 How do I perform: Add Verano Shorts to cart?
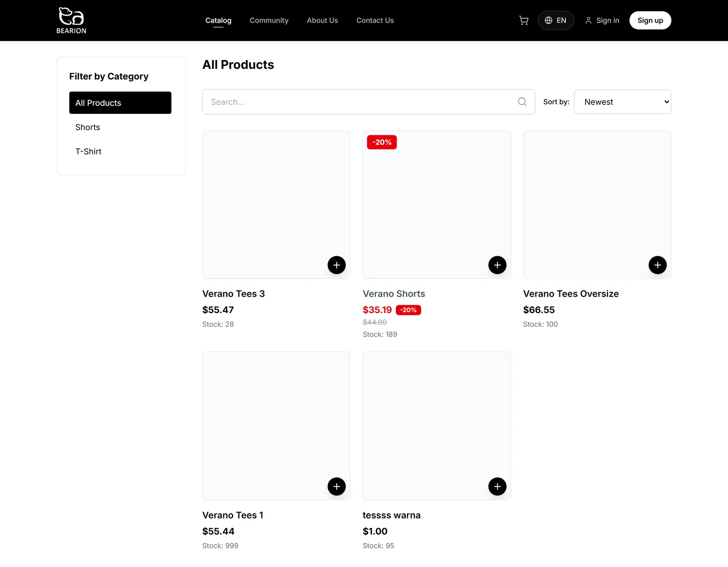click(x=497, y=265)
